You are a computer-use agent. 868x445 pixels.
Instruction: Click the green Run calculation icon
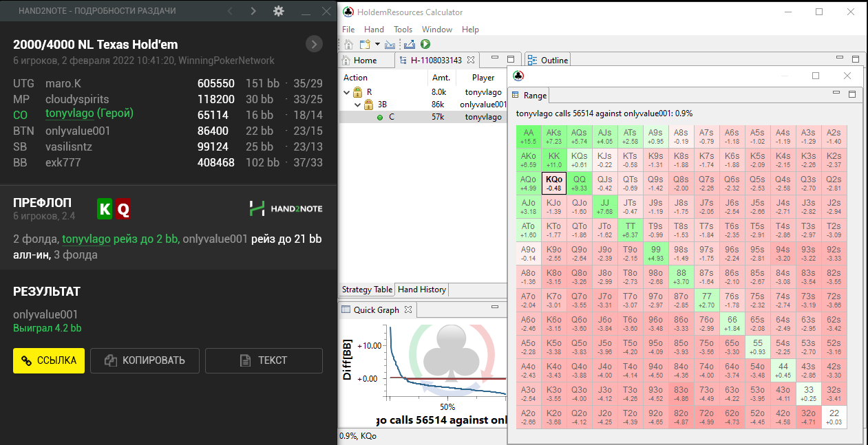pos(425,44)
